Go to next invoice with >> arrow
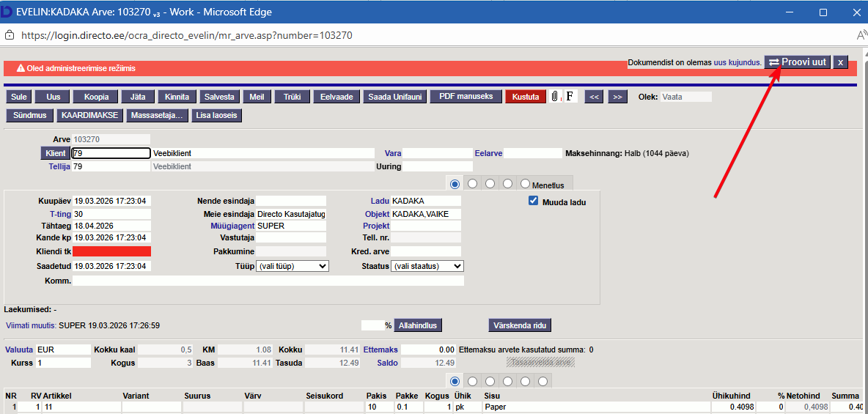This screenshot has height=414, width=868. (x=617, y=97)
